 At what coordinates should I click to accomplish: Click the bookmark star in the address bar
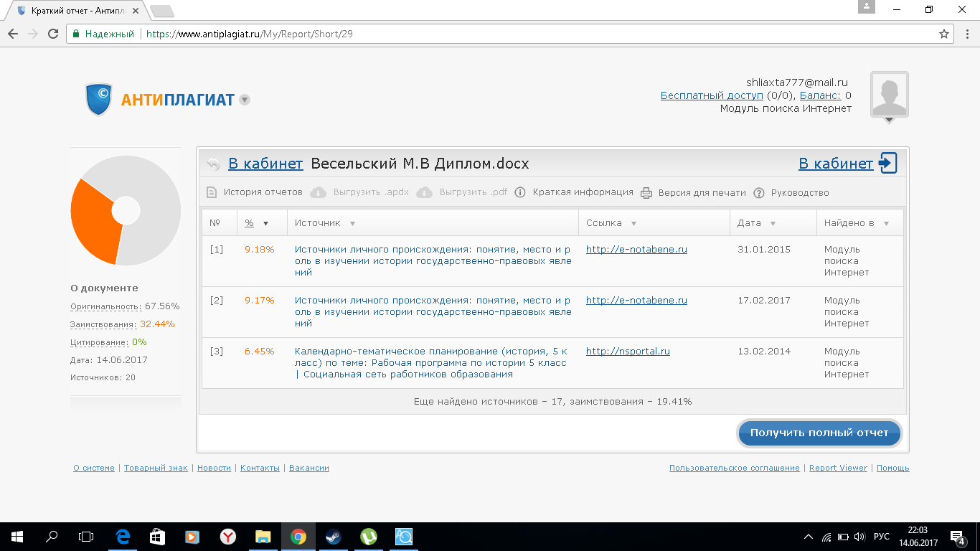click(x=944, y=34)
